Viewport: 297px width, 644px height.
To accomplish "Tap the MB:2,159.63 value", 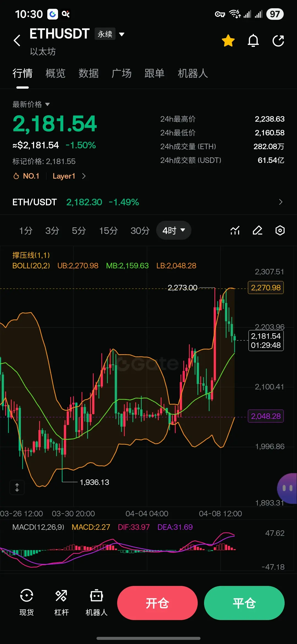I will pyautogui.click(x=127, y=266).
